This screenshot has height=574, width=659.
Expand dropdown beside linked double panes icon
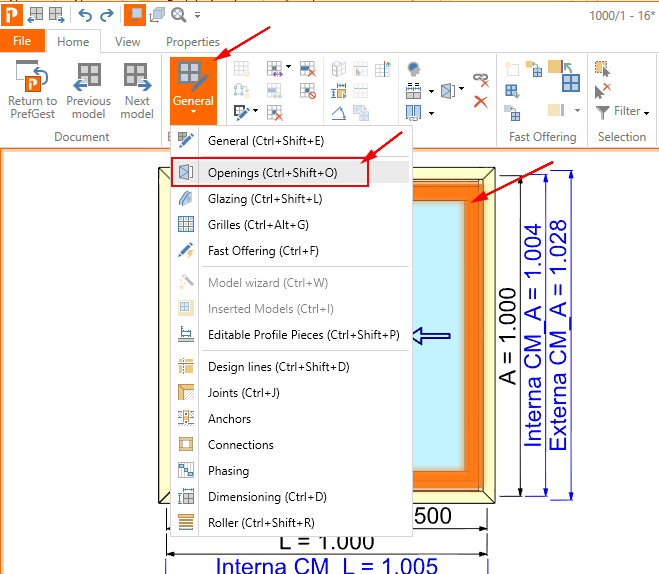click(431, 113)
